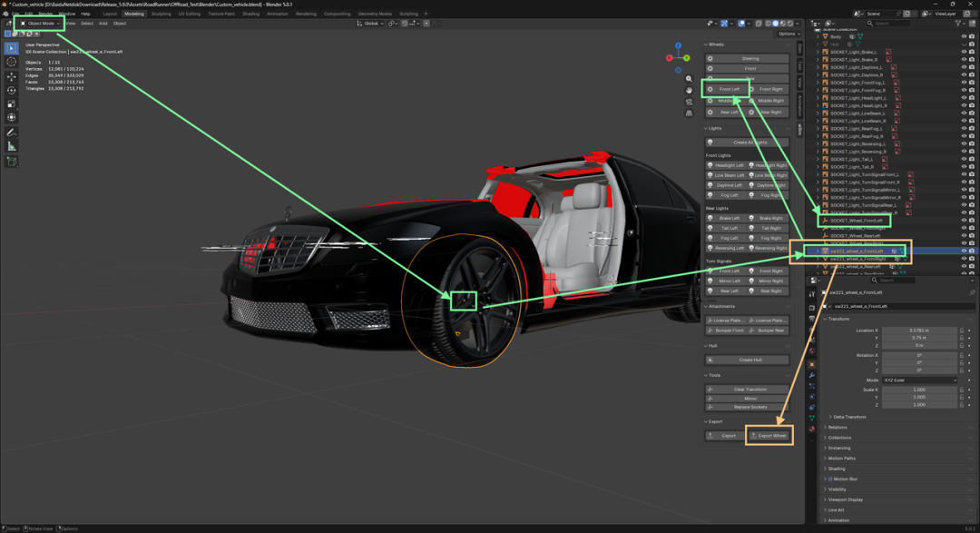Collapse the Wheels panel
Viewport: 980px width, 533px height.
pyautogui.click(x=714, y=44)
